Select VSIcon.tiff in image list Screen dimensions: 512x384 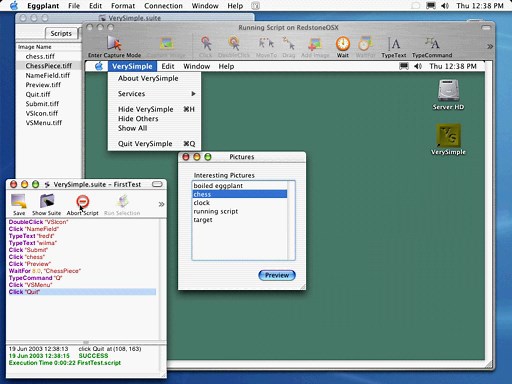(49, 113)
